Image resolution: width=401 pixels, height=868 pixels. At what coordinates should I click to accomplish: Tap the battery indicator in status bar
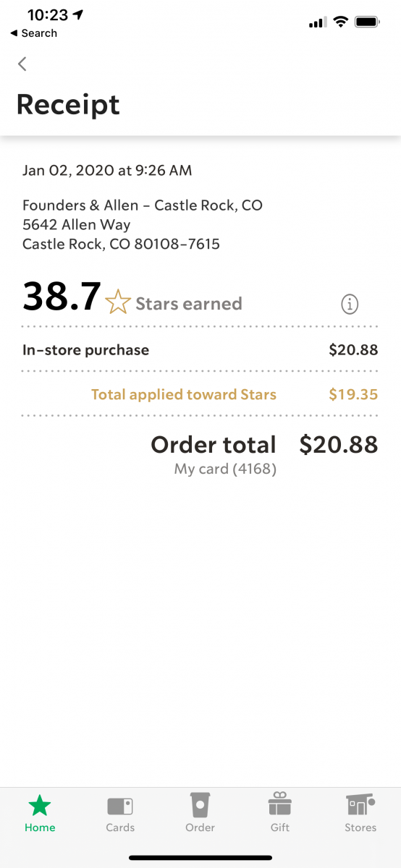367,22
